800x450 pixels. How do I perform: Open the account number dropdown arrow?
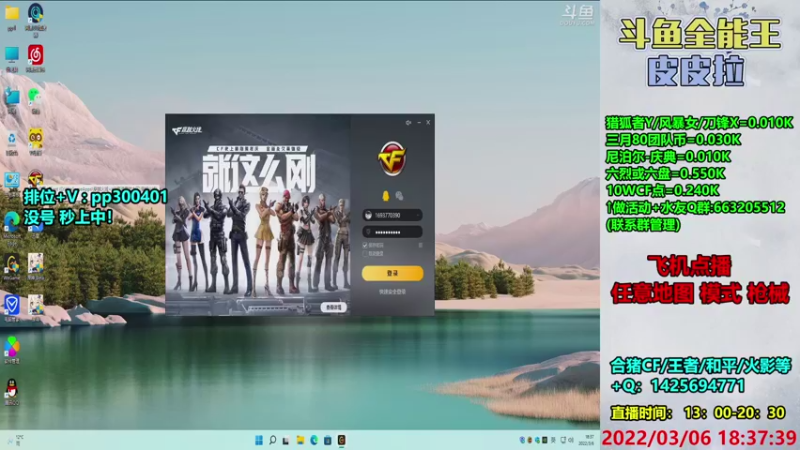point(418,215)
